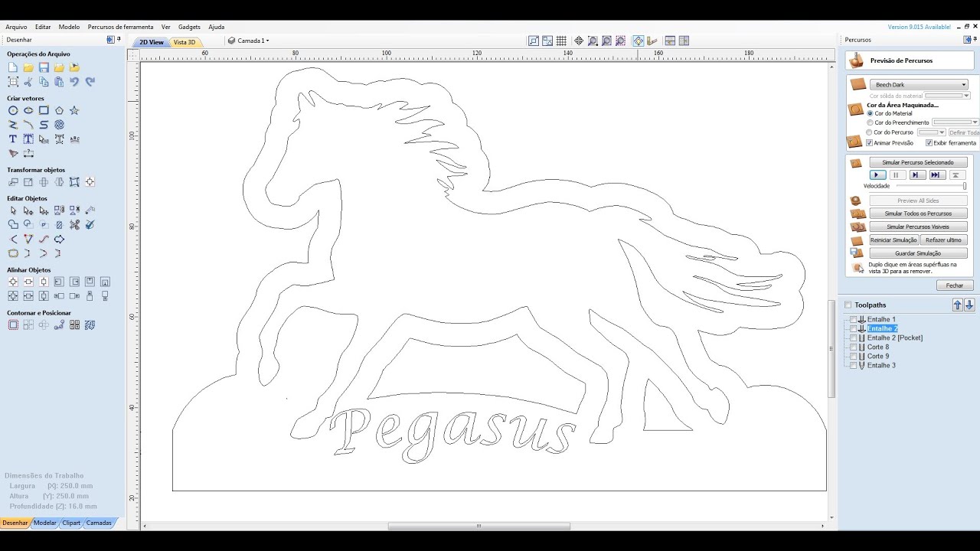This screenshot has height=551, width=980.
Task: Select the draw circle tool
Action: point(13,111)
